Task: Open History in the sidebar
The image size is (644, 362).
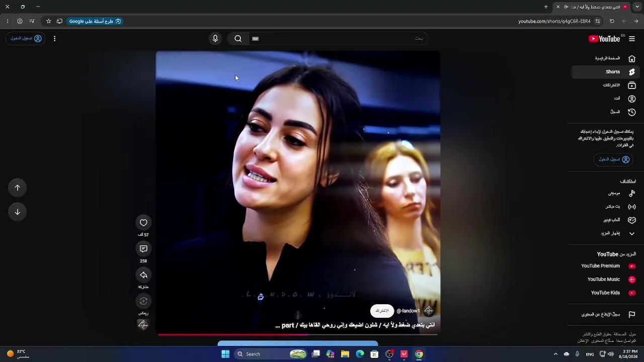Action: (606, 112)
